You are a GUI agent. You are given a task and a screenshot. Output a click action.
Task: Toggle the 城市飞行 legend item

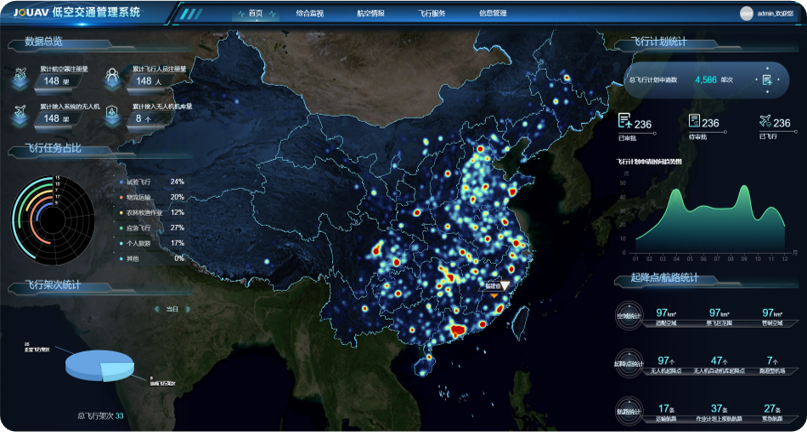coord(140,182)
